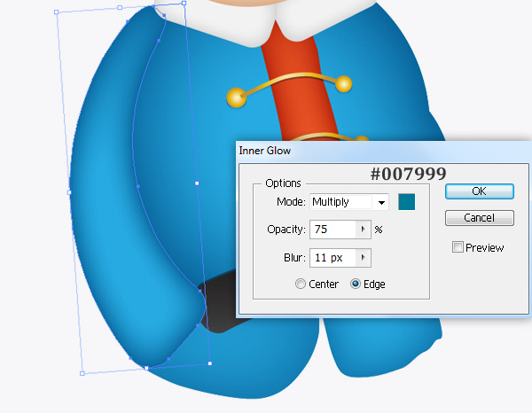Click the Inner Glow dialog title bar
Screen dimensions: 532x413
[x=383, y=151]
